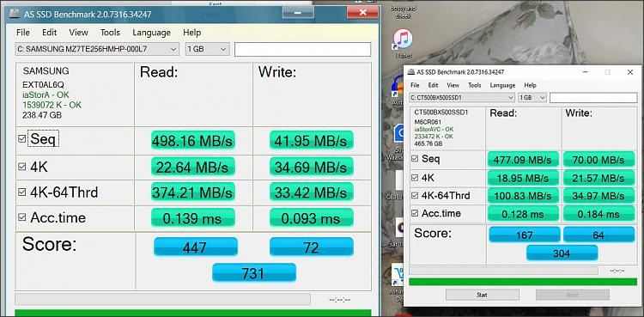Select the 70.00 MB/s Seq write result
644x317 pixels.
(598, 160)
